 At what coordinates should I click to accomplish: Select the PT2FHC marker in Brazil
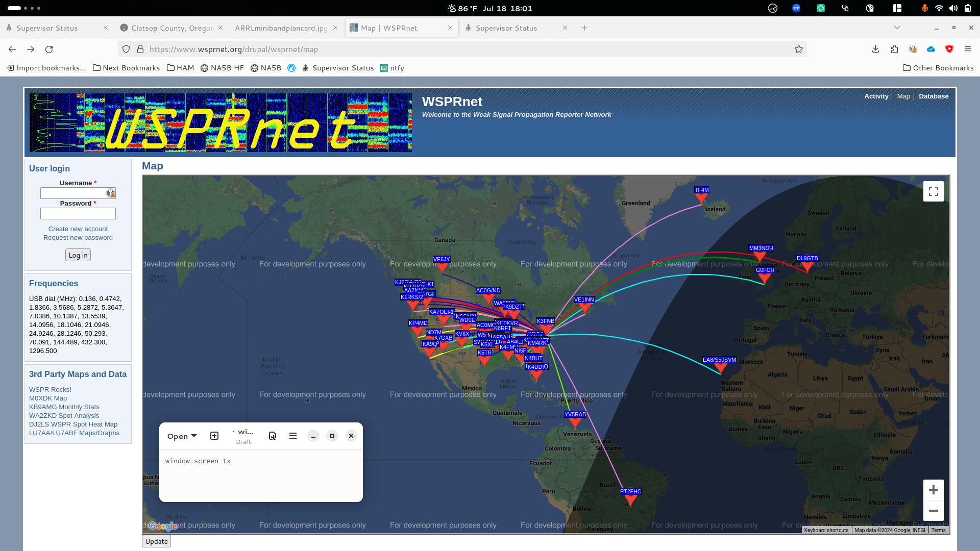630,499
